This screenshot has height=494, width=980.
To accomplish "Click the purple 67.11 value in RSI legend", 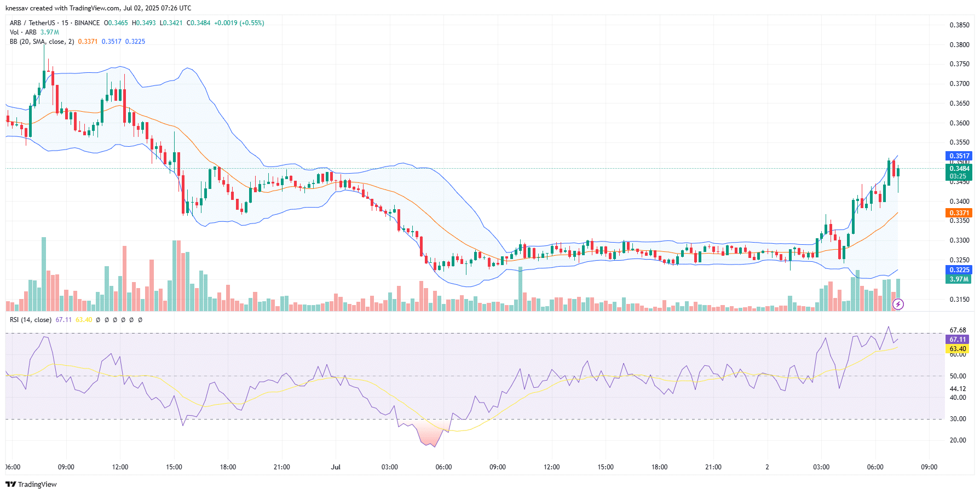I will pos(64,320).
